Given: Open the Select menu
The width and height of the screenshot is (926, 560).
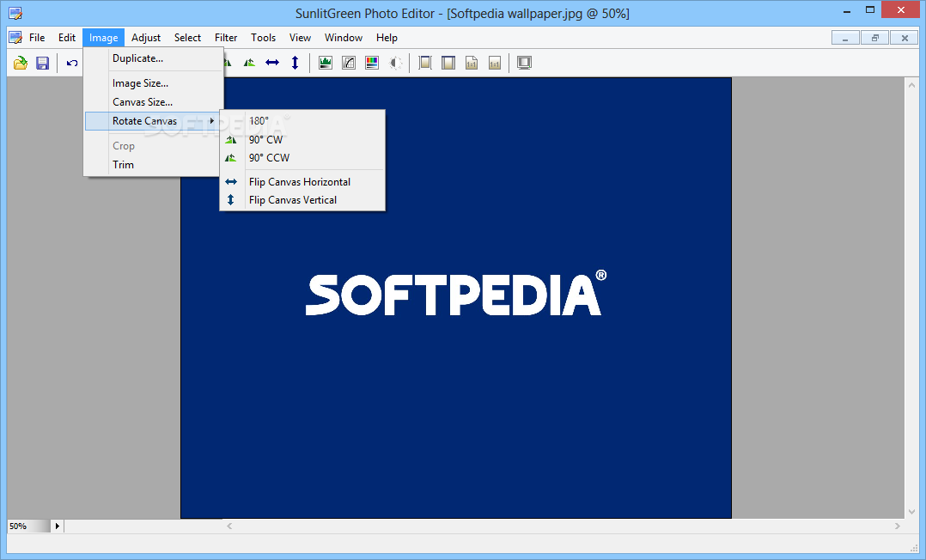Looking at the screenshot, I should (x=188, y=37).
